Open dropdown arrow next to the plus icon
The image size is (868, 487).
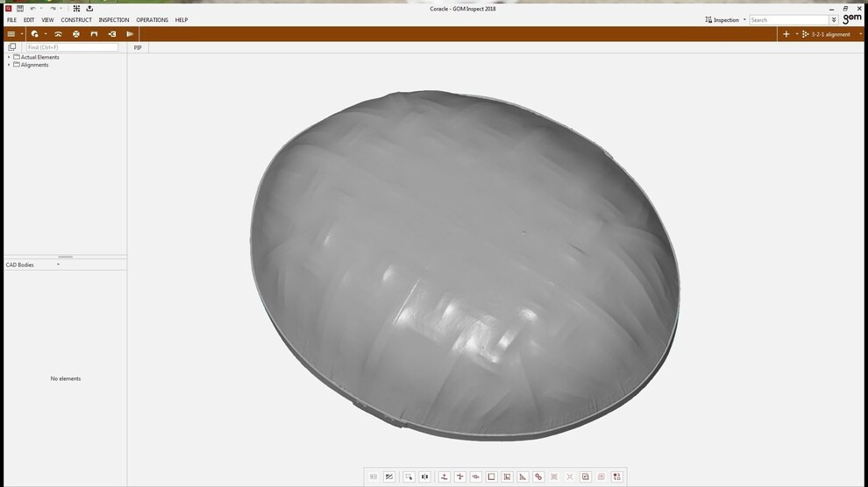click(x=797, y=34)
